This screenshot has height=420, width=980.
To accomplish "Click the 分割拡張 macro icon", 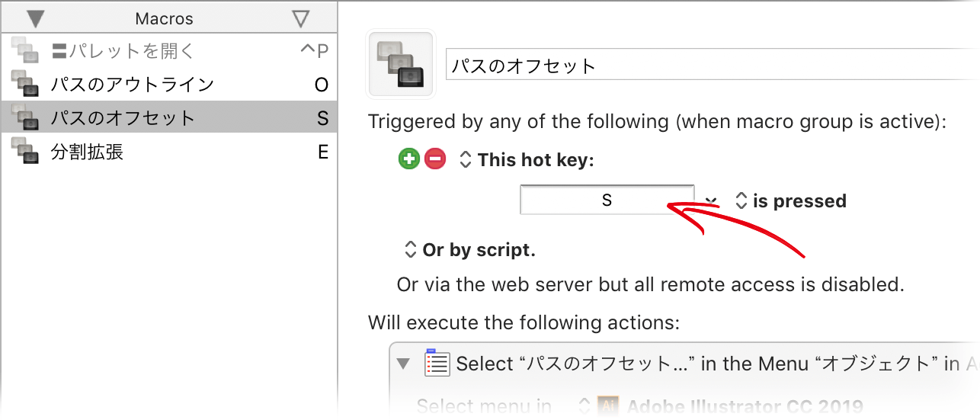I will tap(25, 152).
